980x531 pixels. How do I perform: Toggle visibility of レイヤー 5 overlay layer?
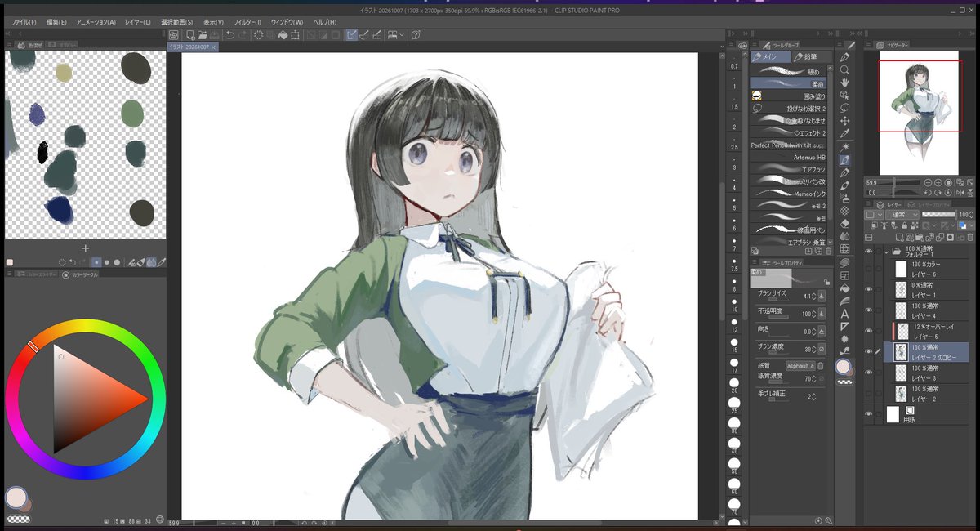point(868,331)
